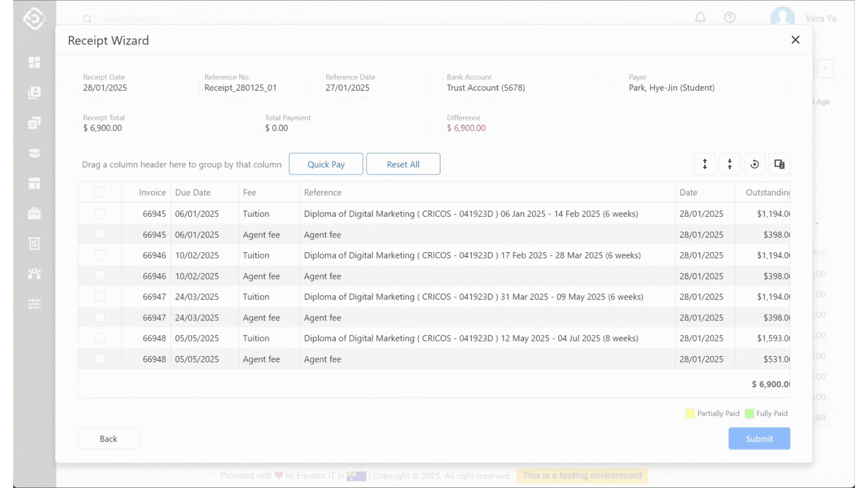Open the column chooser icon
Image resolution: width=868 pixels, height=488 pixels.
click(x=779, y=164)
